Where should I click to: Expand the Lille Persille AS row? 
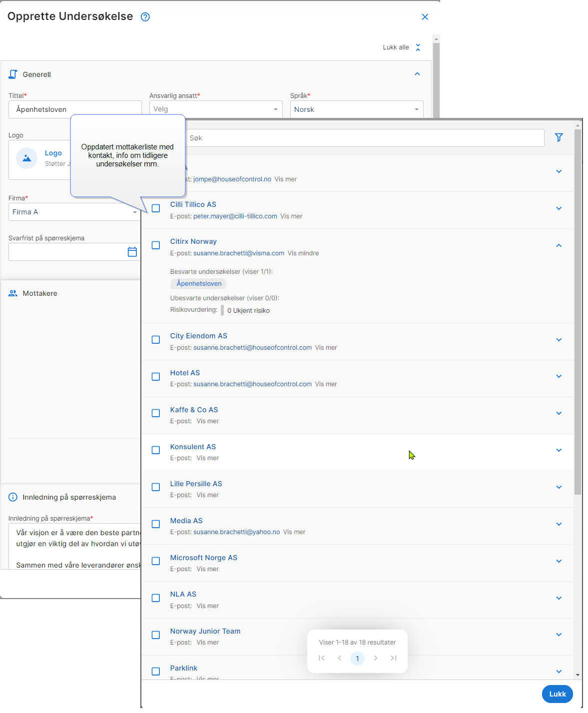click(x=559, y=487)
